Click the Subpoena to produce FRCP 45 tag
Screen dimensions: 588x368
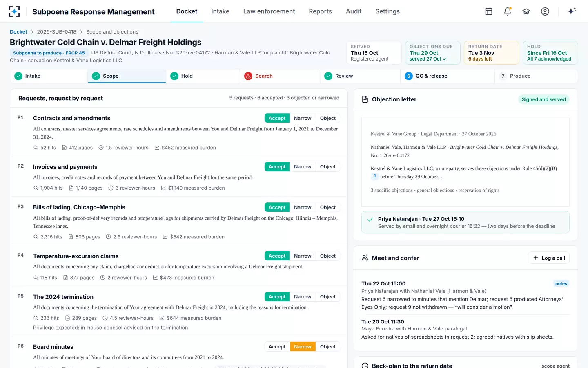[49, 53]
